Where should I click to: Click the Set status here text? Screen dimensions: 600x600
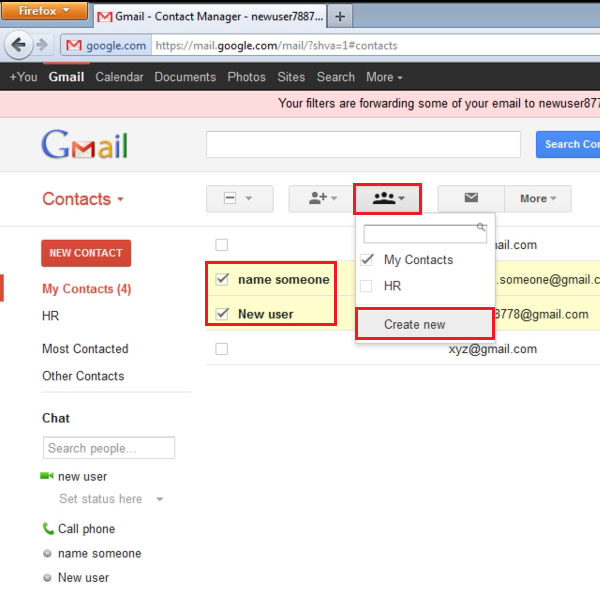point(101,499)
